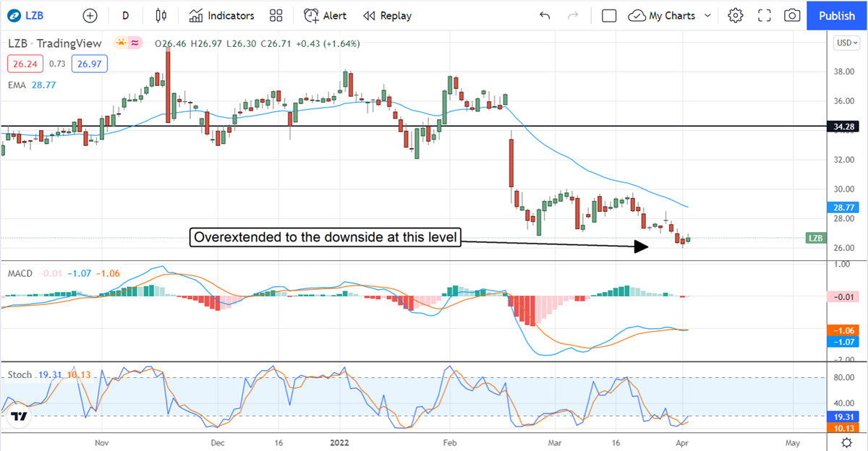Click the 19.31 Stoch axis label

(844, 417)
